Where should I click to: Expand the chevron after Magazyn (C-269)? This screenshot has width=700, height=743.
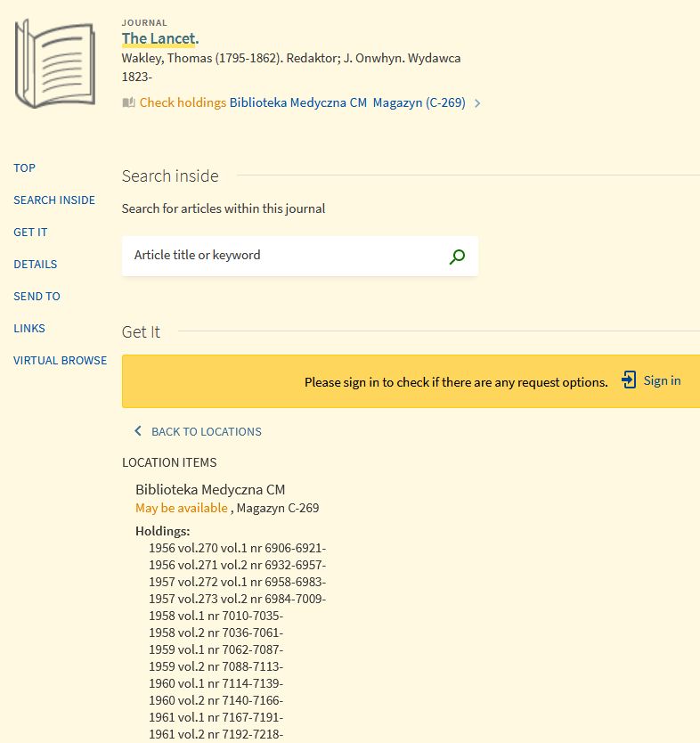pos(477,103)
